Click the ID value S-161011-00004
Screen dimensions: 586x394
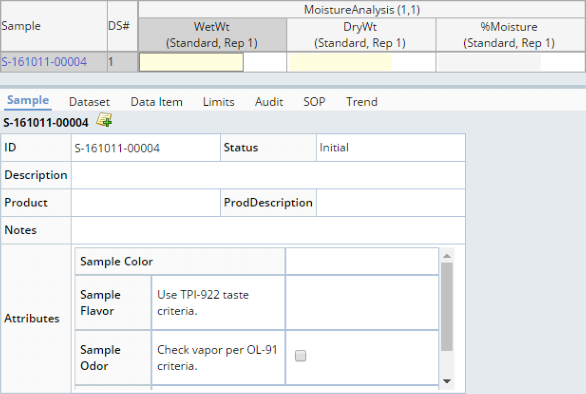[x=117, y=148]
